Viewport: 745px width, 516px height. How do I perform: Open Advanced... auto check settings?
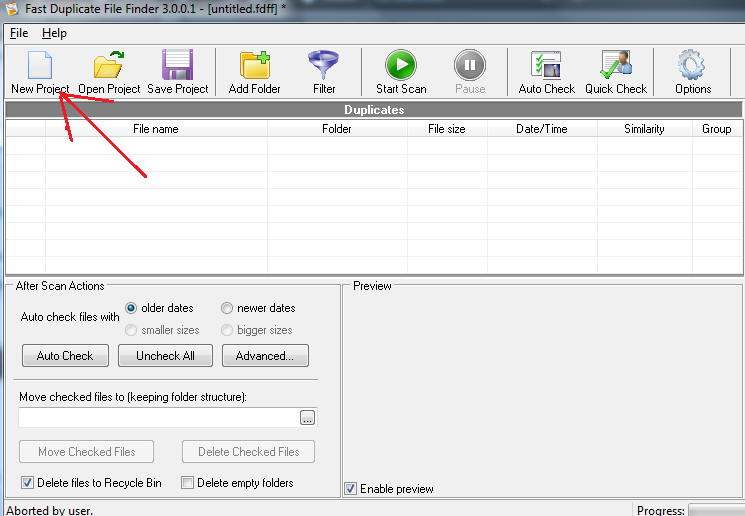pos(265,356)
